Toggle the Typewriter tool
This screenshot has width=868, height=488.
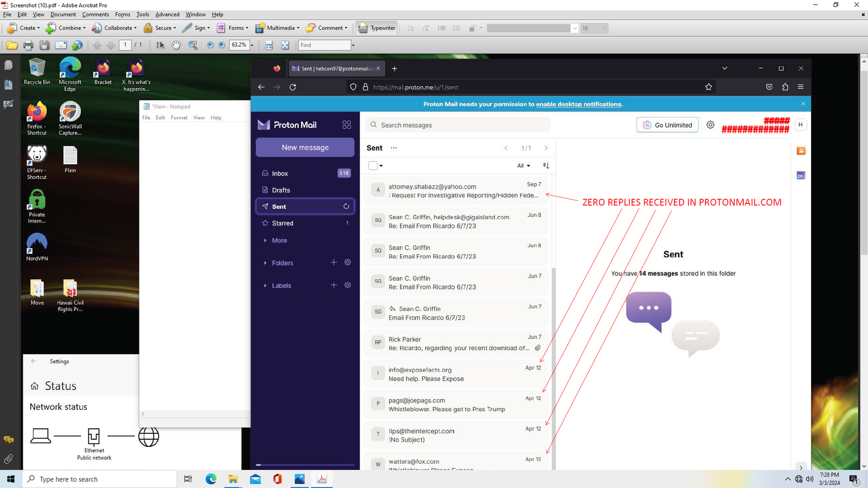click(x=377, y=28)
